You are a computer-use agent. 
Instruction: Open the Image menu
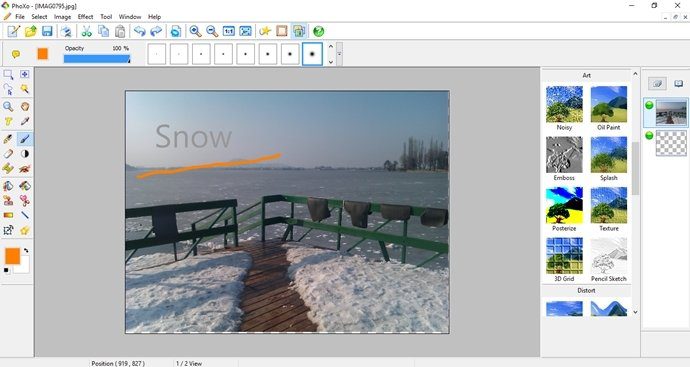[x=62, y=17]
